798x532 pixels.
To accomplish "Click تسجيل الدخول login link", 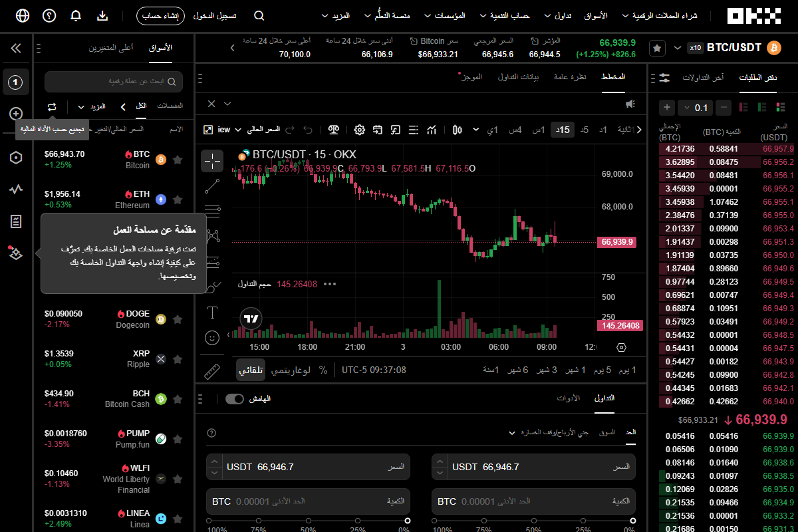I will (214, 15).
